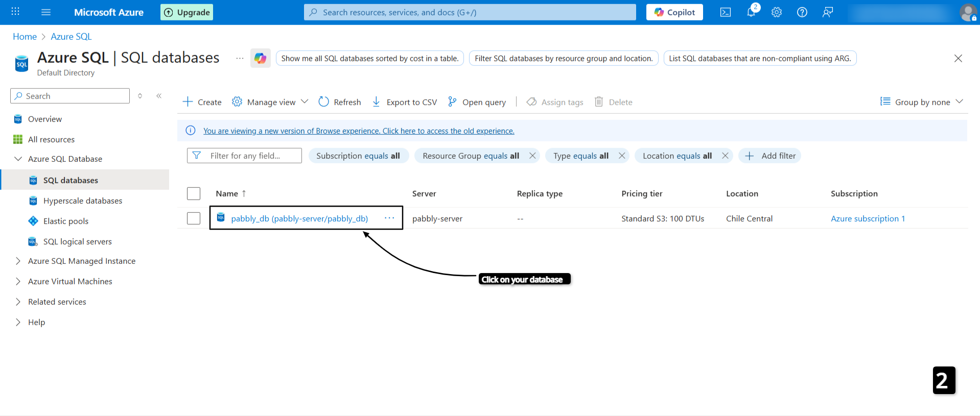Viewport: 980px width, 416px height.
Task: Open Elastic pools in sidebar
Action: click(x=66, y=221)
